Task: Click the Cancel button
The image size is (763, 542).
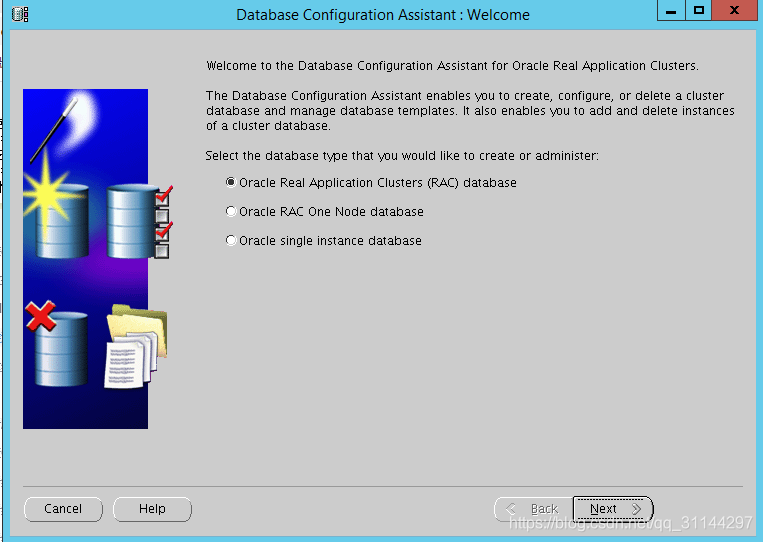Action: (63, 509)
